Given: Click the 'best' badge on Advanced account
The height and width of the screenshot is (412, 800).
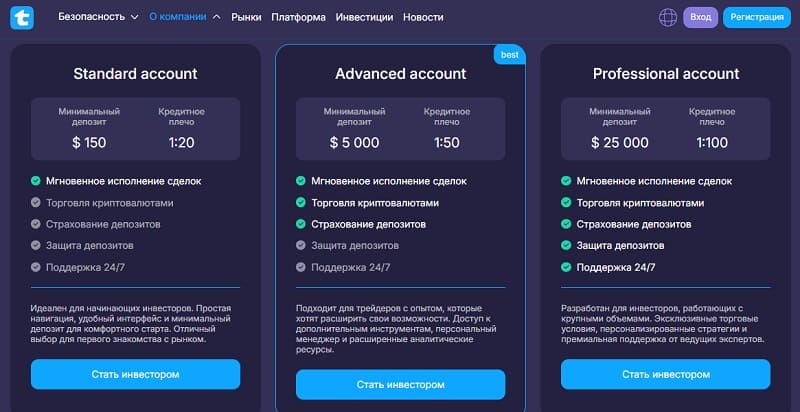Looking at the screenshot, I should tap(510, 55).
